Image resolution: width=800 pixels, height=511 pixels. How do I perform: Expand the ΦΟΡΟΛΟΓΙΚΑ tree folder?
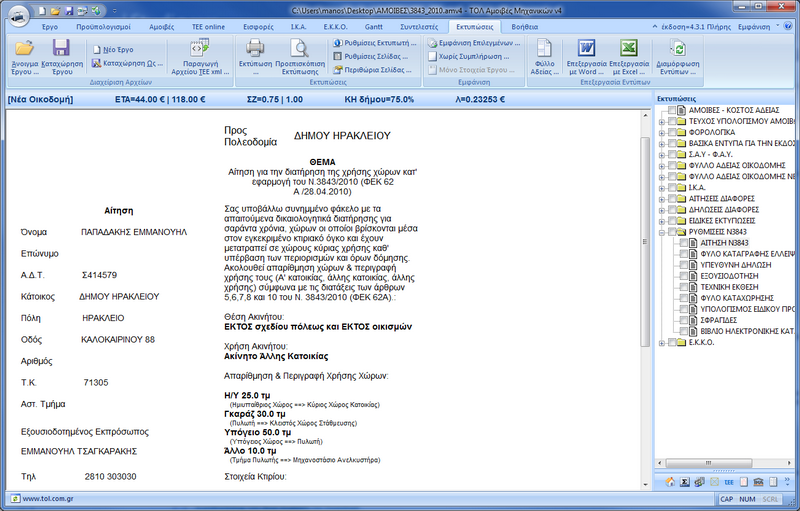tap(661, 131)
